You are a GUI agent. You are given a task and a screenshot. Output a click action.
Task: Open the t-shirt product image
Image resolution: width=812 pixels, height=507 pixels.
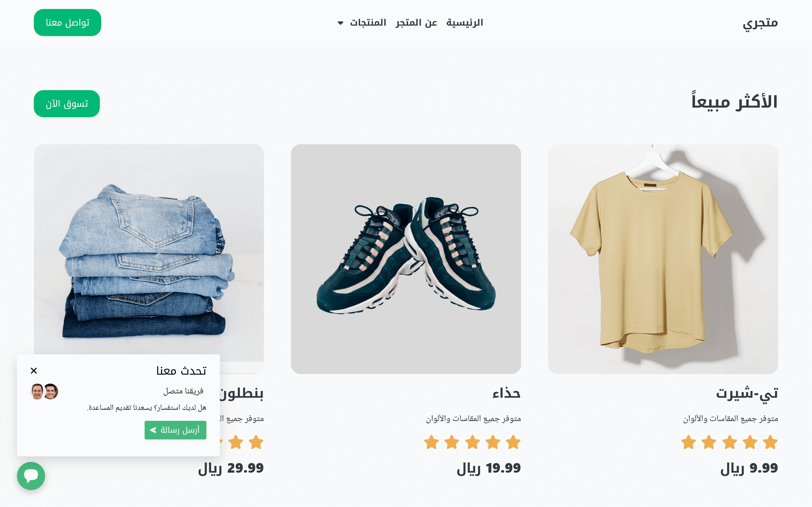pyautogui.click(x=663, y=259)
